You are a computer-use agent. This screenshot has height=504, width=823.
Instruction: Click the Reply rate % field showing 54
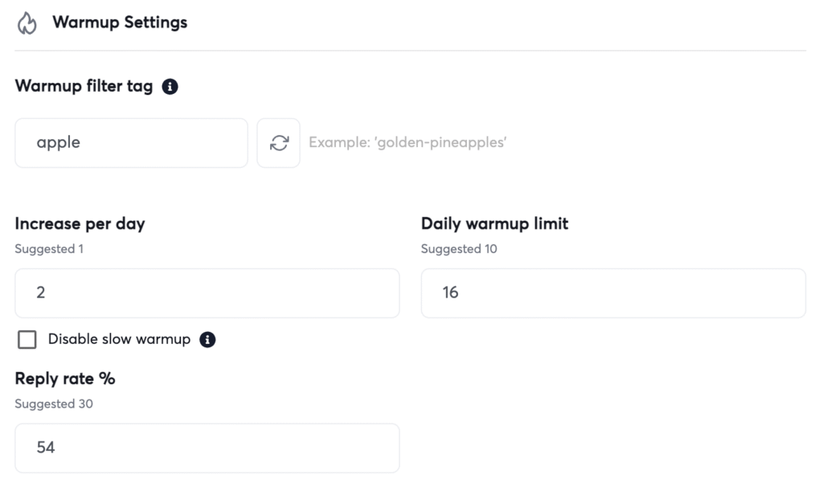(x=207, y=448)
